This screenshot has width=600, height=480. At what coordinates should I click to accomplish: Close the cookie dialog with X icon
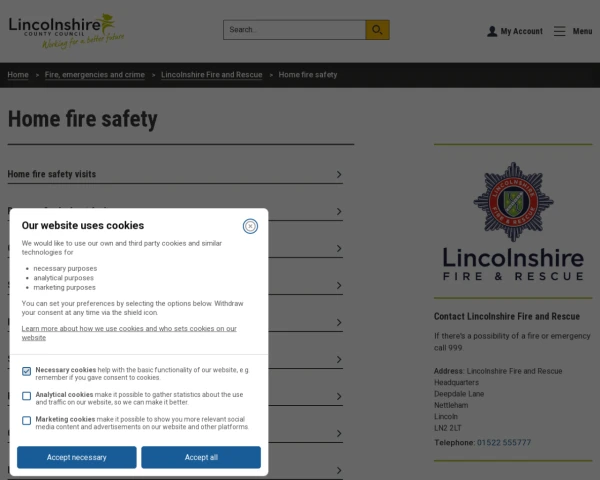point(250,226)
